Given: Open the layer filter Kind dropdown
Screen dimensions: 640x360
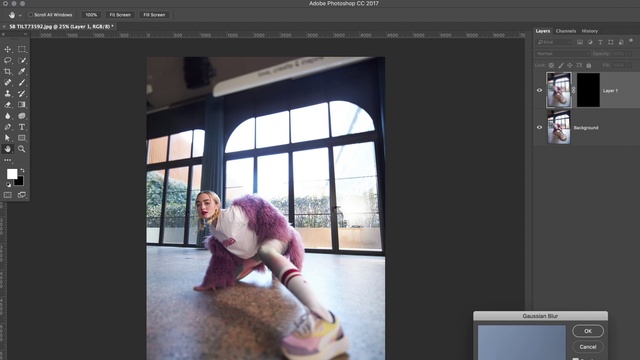Looking at the screenshot, I should pos(554,42).
